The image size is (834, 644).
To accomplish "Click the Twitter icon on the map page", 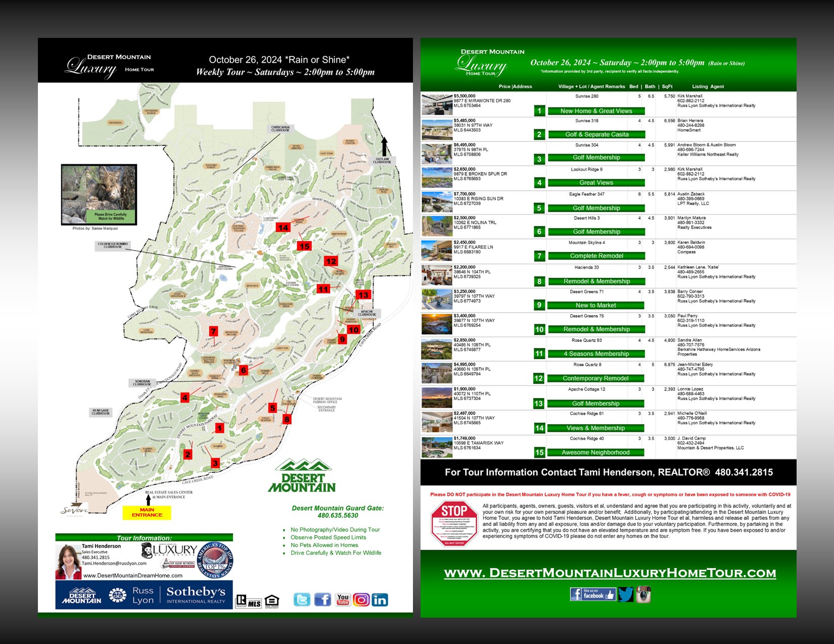I will (x=302, y=600).
